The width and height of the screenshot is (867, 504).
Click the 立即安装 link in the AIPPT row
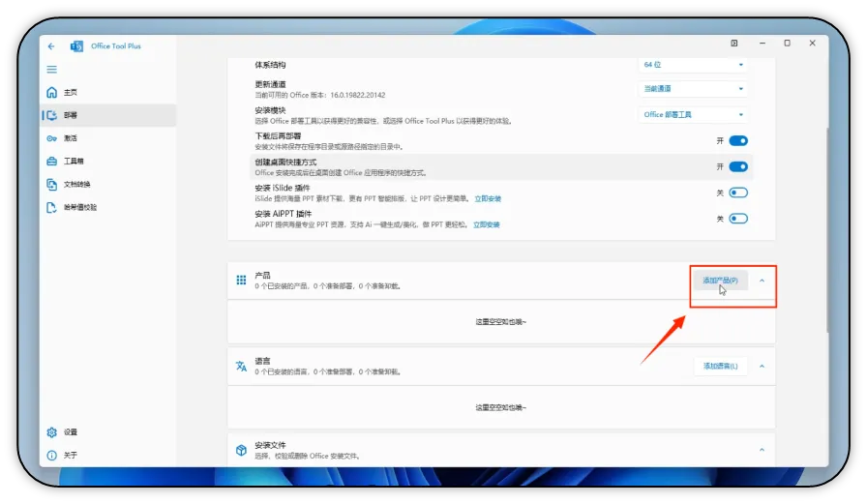point(487,225)
